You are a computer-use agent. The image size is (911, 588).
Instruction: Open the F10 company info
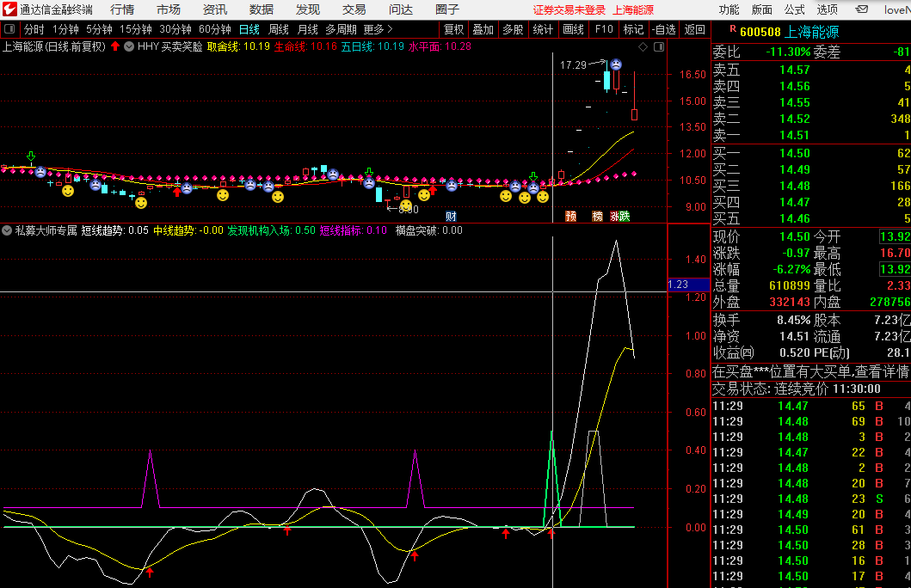pos(604,29)
